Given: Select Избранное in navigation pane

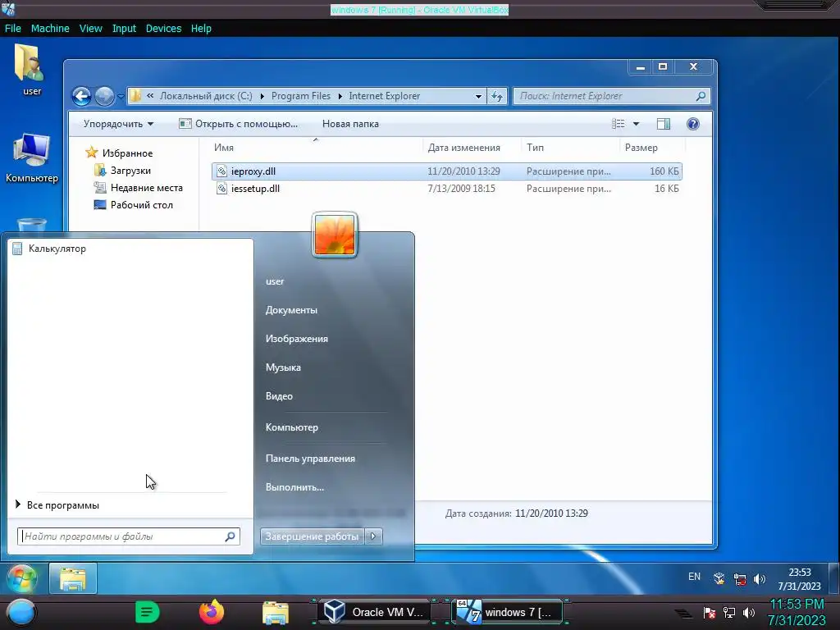Looking at the screenshot, I should pyautogui.click(x=120, y=153).
